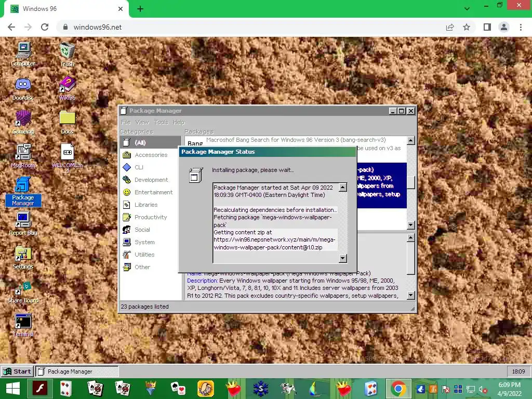Choose the CLI category
532x399 pixels.
pos(151,167)
